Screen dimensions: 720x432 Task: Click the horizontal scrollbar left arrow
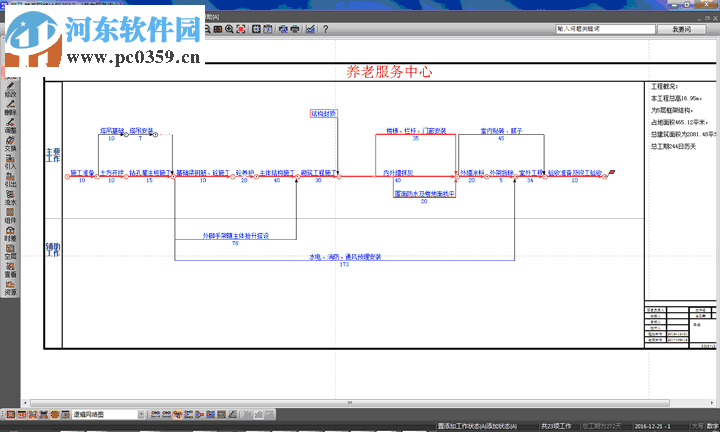25,403
